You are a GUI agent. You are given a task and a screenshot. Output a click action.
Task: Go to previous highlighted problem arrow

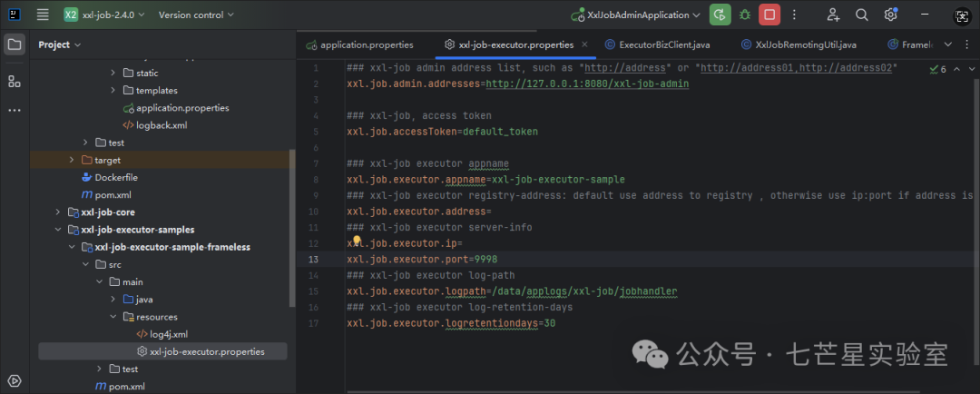coord(957,69)
